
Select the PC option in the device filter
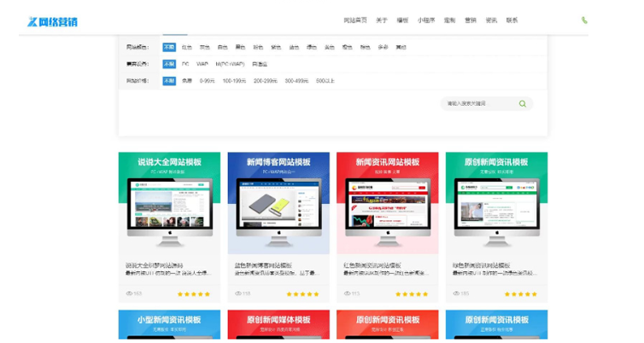point(185,64)
